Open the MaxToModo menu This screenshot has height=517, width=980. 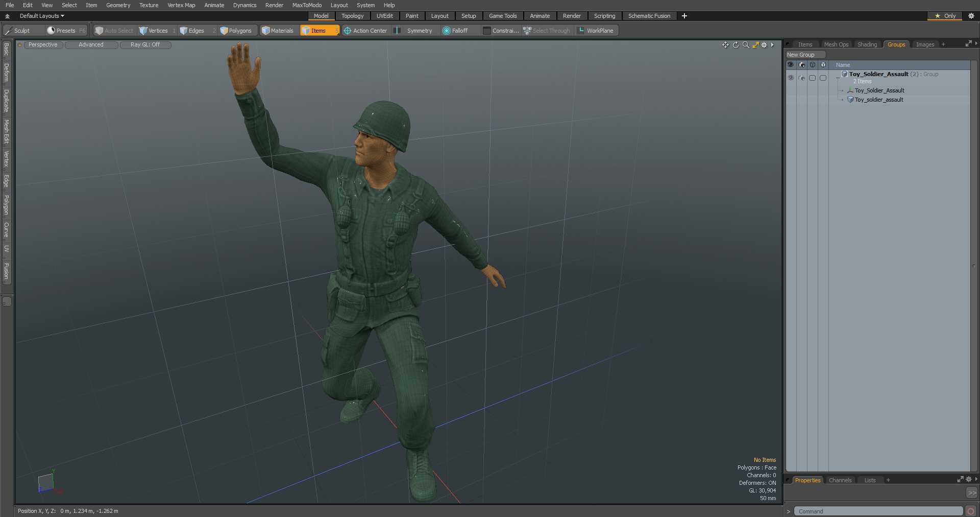coord(307,5)
